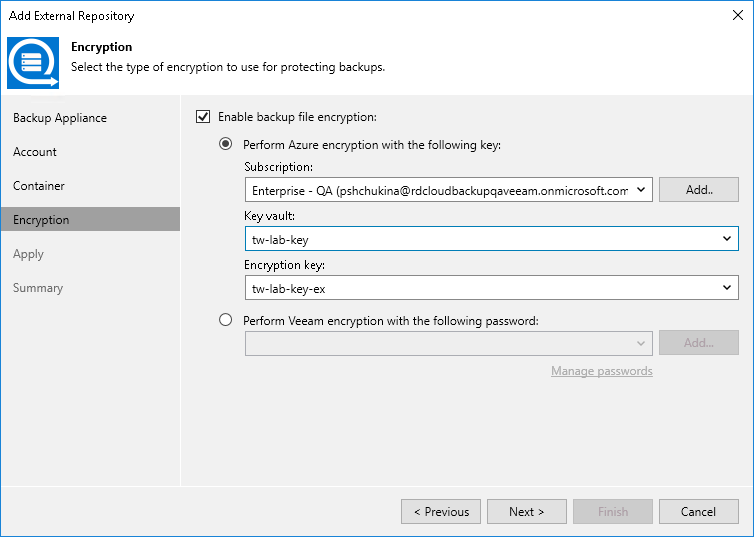Close the Add External Repository dialog
The image size is (754, 537).
pyautogui.click(x=738, y=15)
